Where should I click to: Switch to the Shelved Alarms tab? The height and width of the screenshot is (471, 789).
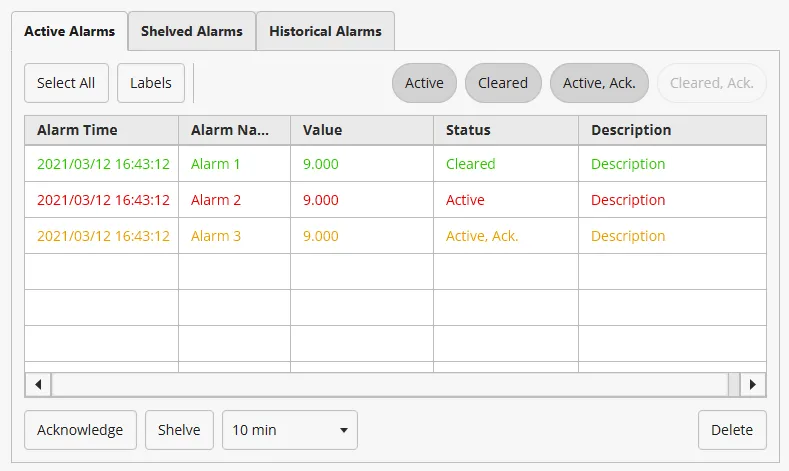[191, 31]
